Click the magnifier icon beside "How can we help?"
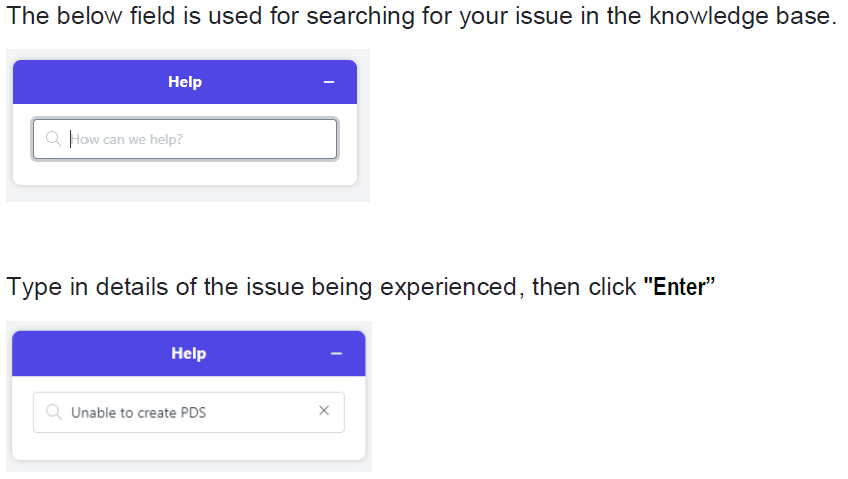The image size is (848, 479). (53, 139)
